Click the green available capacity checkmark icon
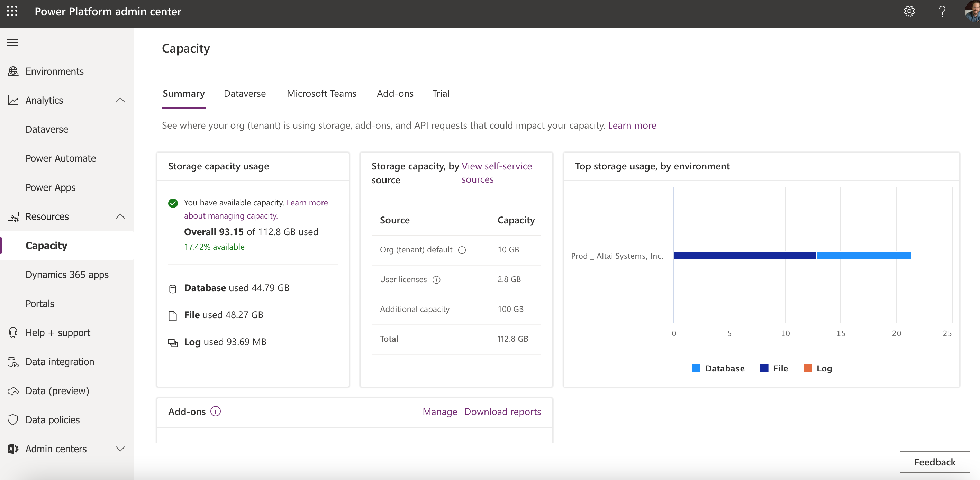This screenshot has height=480, width=980. (x=173, y=203)
